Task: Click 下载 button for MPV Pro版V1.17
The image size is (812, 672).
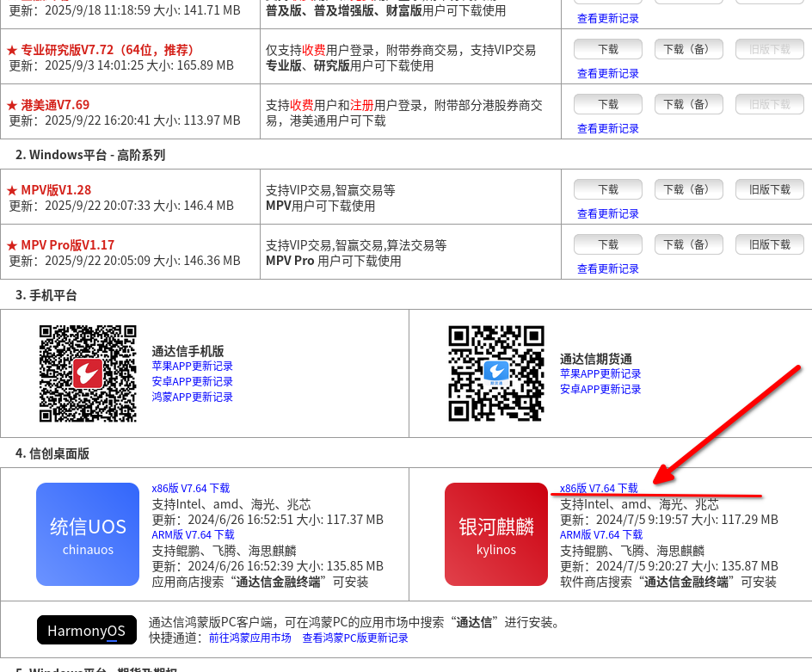Action: click(x=608, y=244)
